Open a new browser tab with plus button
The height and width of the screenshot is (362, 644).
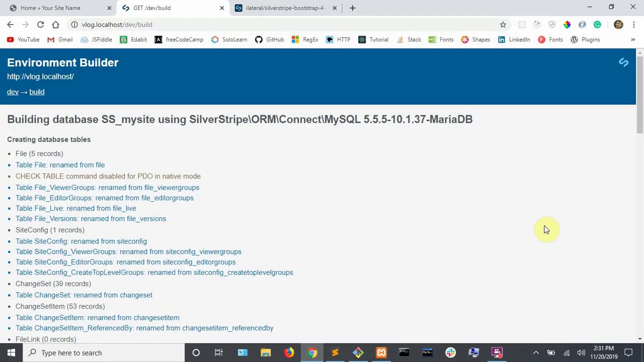pyautogui.click(x=352, y=8)
